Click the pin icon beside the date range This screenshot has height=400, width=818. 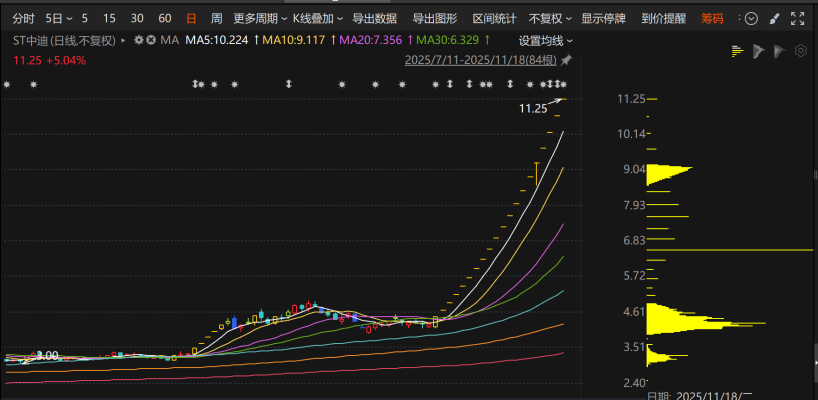pos(563,60)
